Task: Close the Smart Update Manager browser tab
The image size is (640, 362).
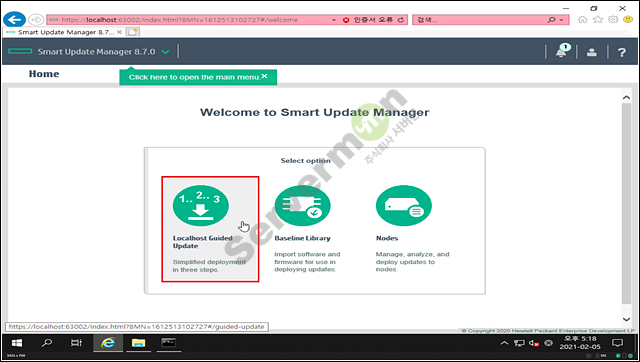Action: click(x=119, y=32)
